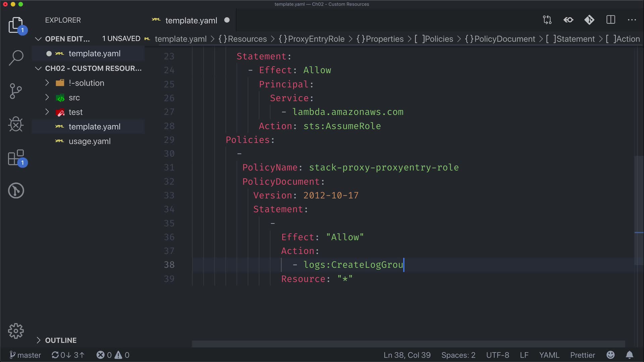Click the master branch in status bar
Viewport: 644px width, 362px height.
(25, 355)
